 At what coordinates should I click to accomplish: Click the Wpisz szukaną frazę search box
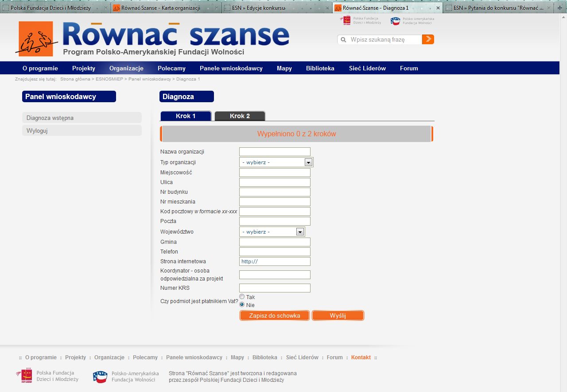(380, 39)
